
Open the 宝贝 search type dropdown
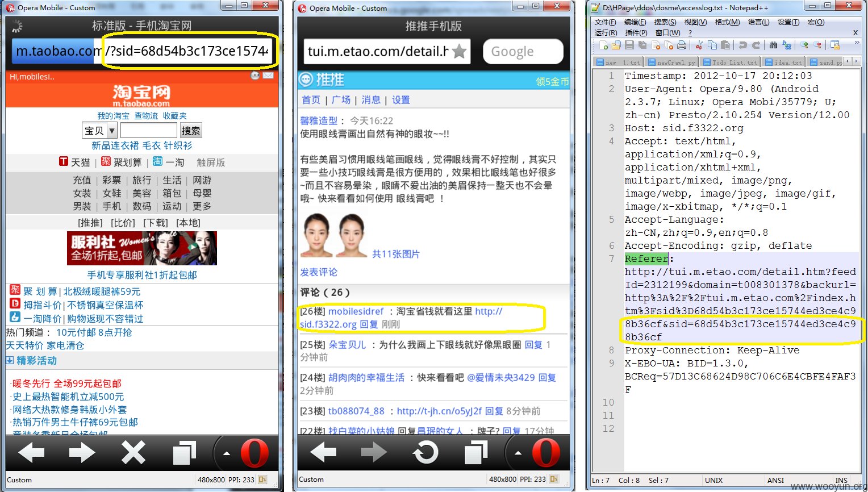[99, 131]
